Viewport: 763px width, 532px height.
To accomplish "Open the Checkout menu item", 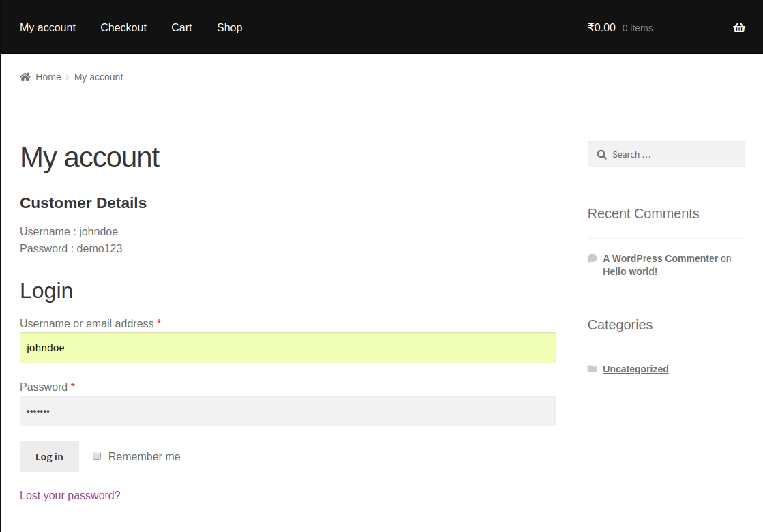I will click(x=123, y=27).
